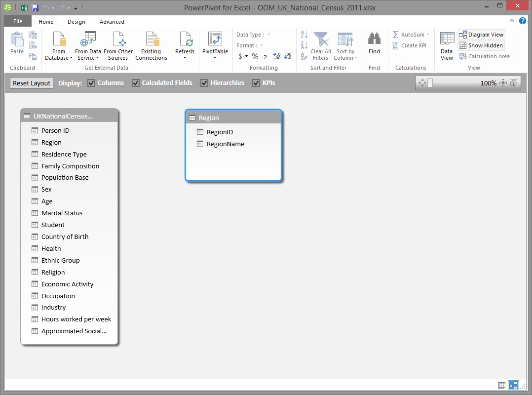Toggle Show Hidden in the View group
532x395 pixels.
pos(481,45)
